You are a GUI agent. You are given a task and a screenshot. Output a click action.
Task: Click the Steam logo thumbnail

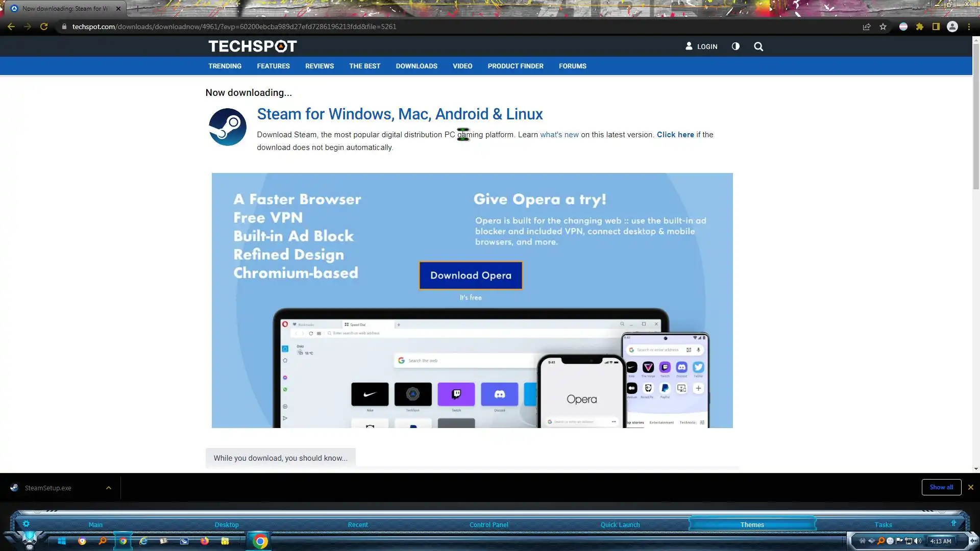tap(228, 127)
